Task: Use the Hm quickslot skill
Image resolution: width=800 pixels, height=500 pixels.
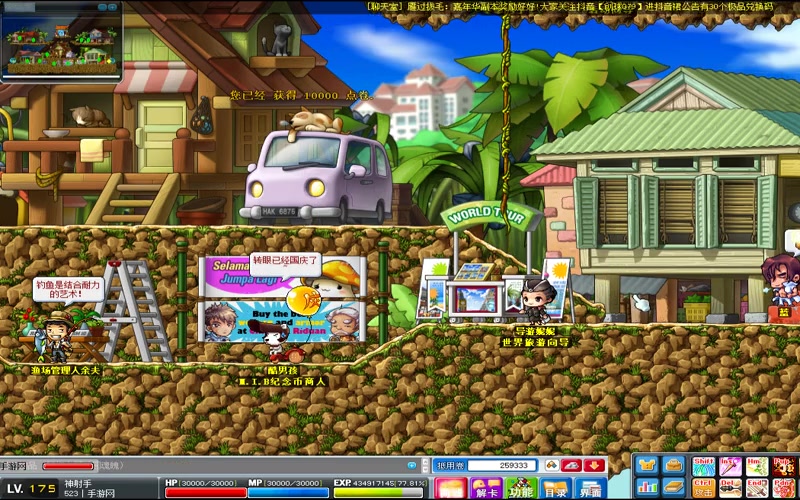Action: point(757,467)
